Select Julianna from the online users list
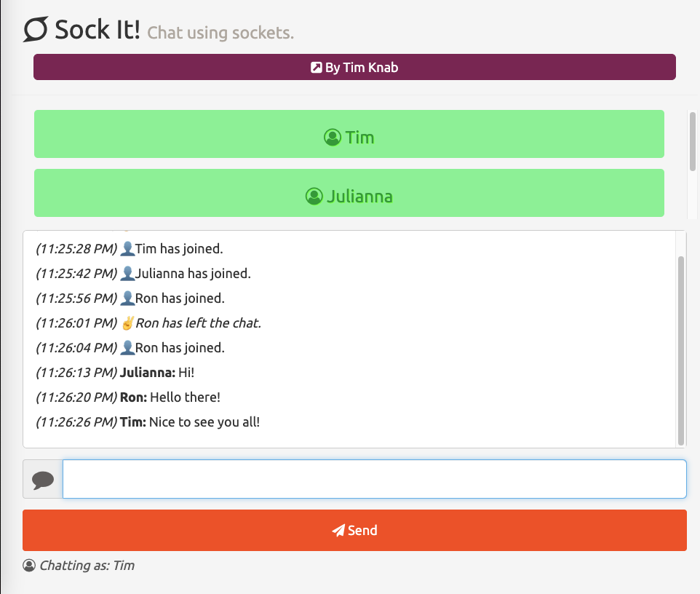This screenshot has height=594, width=700. point(349,192)
